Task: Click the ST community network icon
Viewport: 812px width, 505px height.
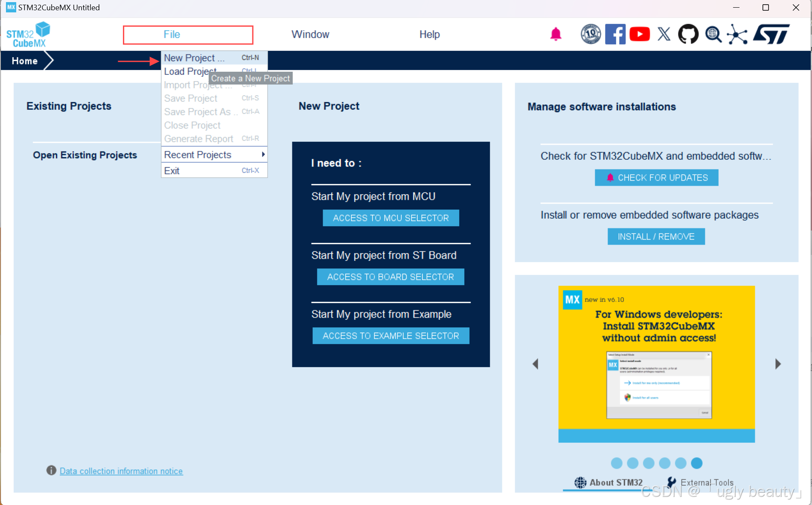Action: pyautogui.click(x=737, y=34)
